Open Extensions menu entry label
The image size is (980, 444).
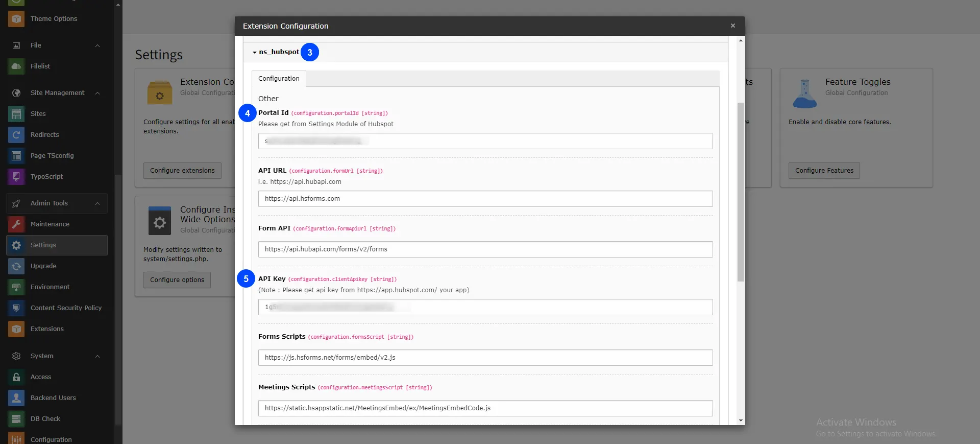coord(47,329)
